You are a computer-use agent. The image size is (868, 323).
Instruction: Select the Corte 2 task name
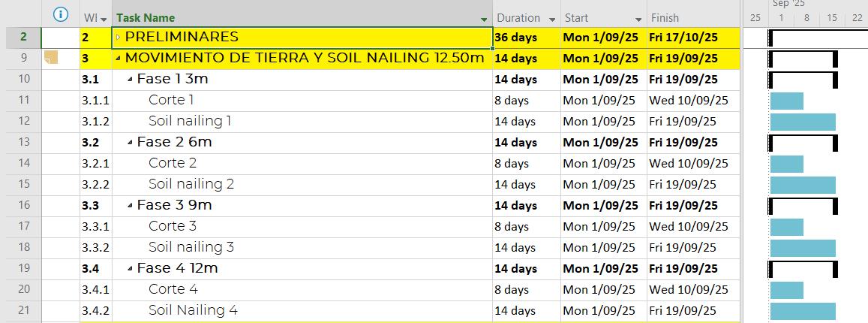click(172, 164)
